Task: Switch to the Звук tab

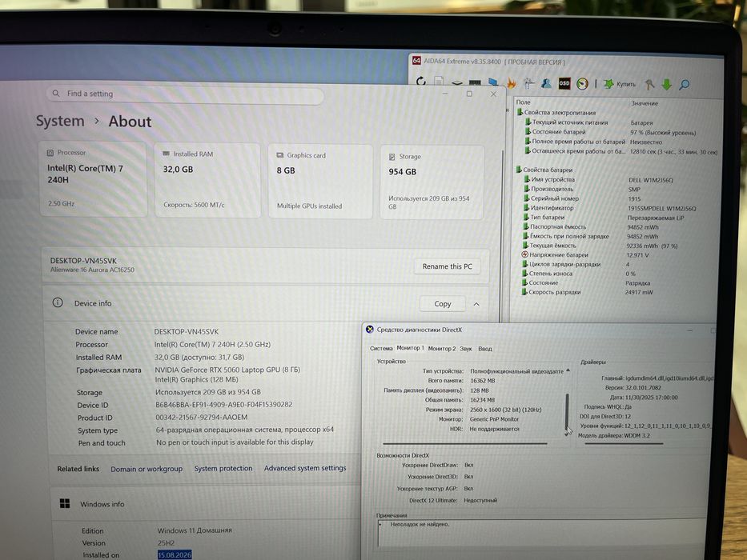Action: (466, 349)
